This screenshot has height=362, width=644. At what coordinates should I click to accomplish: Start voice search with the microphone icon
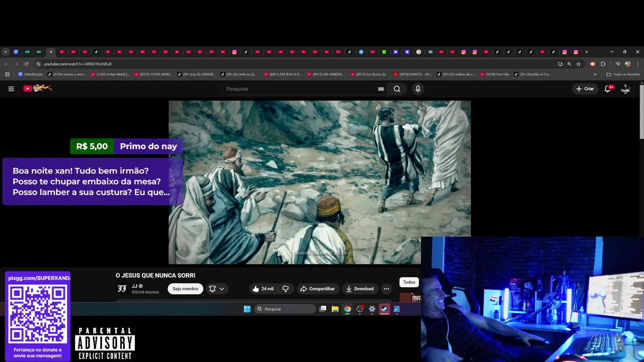[418, 89]
